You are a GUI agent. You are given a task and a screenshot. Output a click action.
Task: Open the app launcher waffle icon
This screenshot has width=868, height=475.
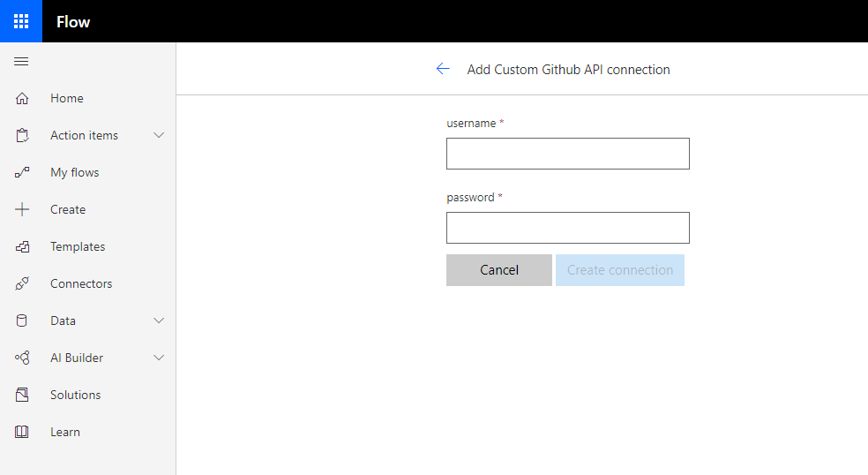[21, 21]
